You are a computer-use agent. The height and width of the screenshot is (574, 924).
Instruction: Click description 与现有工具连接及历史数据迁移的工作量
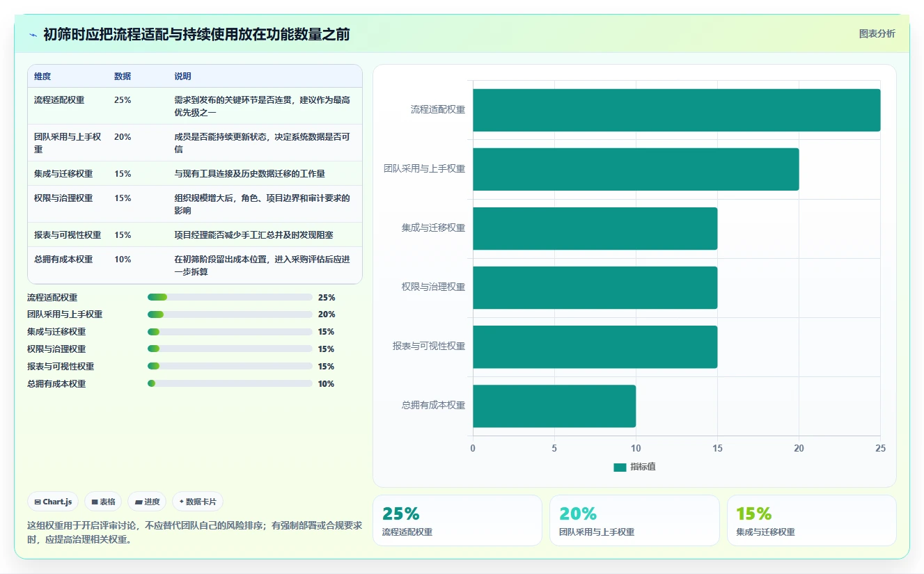point(250,174)
